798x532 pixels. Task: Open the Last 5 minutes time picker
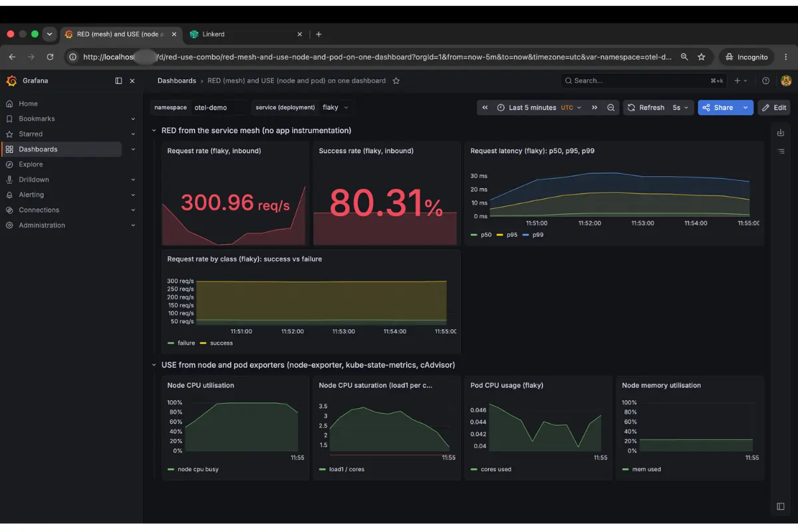(x=539, y=108)
